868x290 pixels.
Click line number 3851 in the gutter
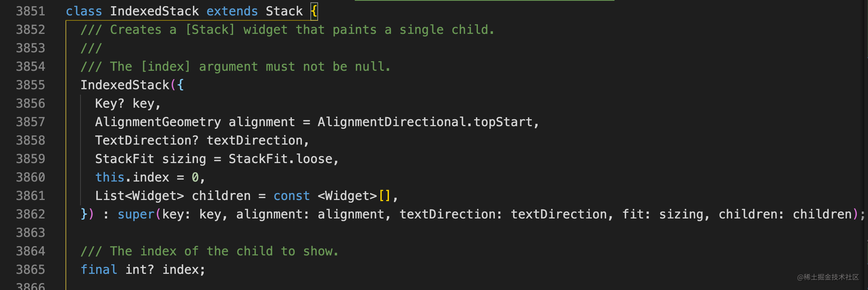click(30, 11)
